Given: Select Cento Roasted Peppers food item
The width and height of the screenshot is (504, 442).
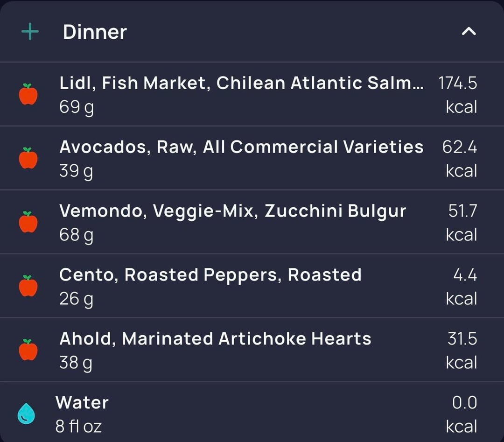Looking at the screenshot, I should 210,275.
